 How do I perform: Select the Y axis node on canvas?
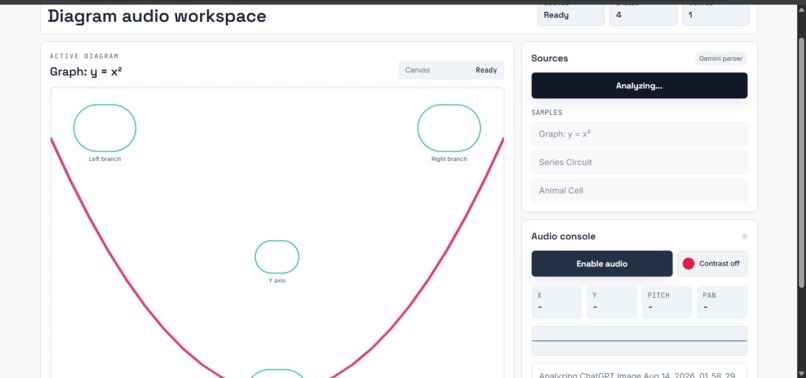coord(277,257)
